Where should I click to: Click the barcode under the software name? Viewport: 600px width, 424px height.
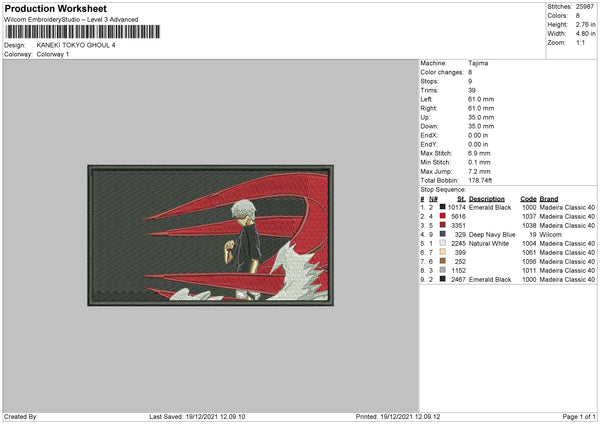pos(82,32)
